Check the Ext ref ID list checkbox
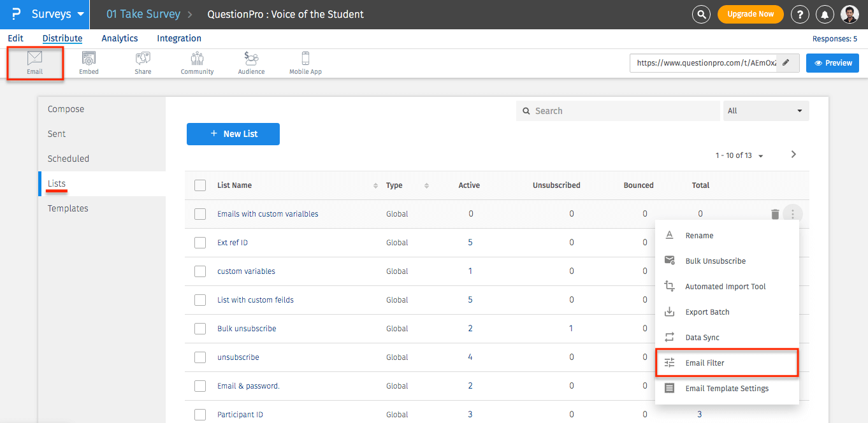 (x=200, y=243)
